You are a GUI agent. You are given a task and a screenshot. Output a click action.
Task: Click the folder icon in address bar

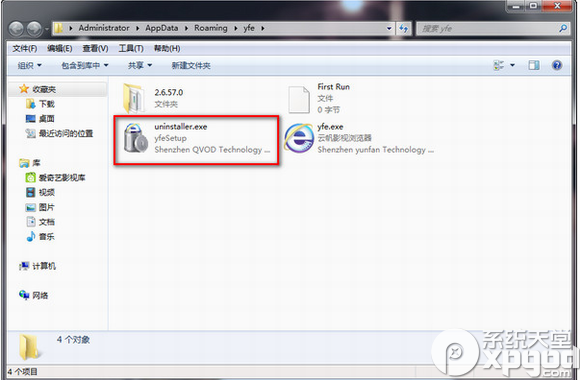click(58, 28)
